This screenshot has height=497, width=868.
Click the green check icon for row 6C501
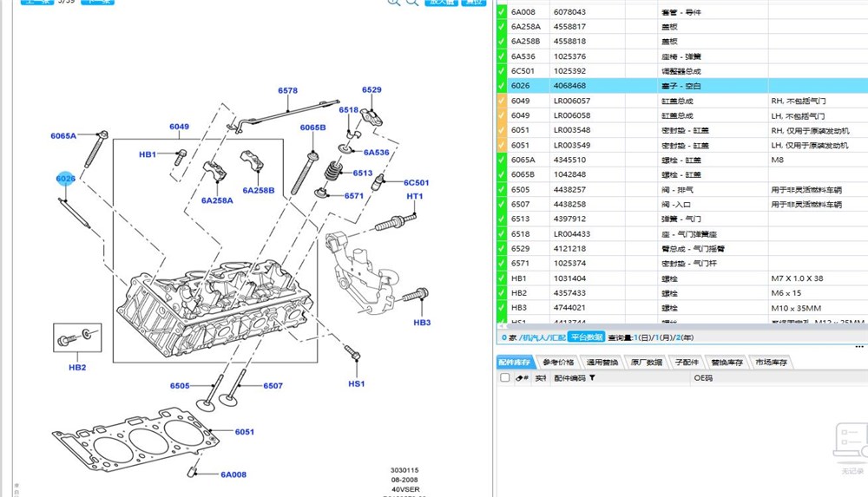click(x=502, y=71)
